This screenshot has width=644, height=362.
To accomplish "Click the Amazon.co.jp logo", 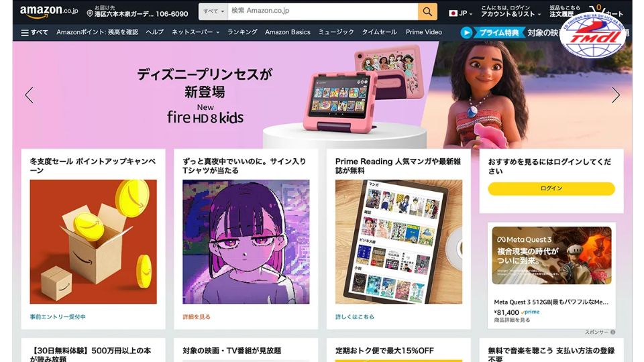I will (48, 11).
